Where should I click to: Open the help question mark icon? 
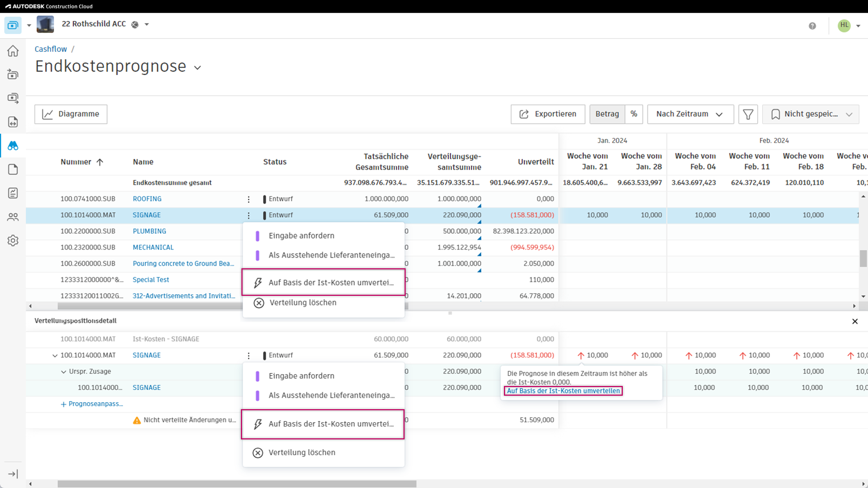(812, 26)
